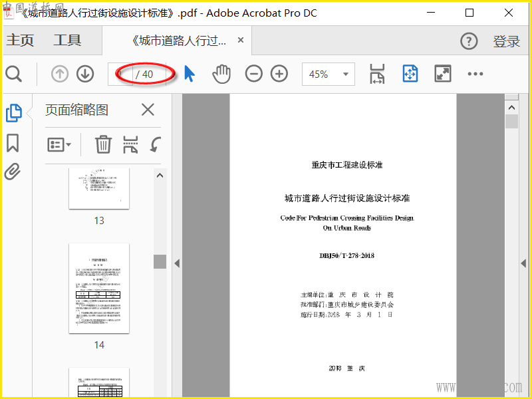Go to previous page with up arrow
Screen dimensions: 532x399
pos(60,74)
